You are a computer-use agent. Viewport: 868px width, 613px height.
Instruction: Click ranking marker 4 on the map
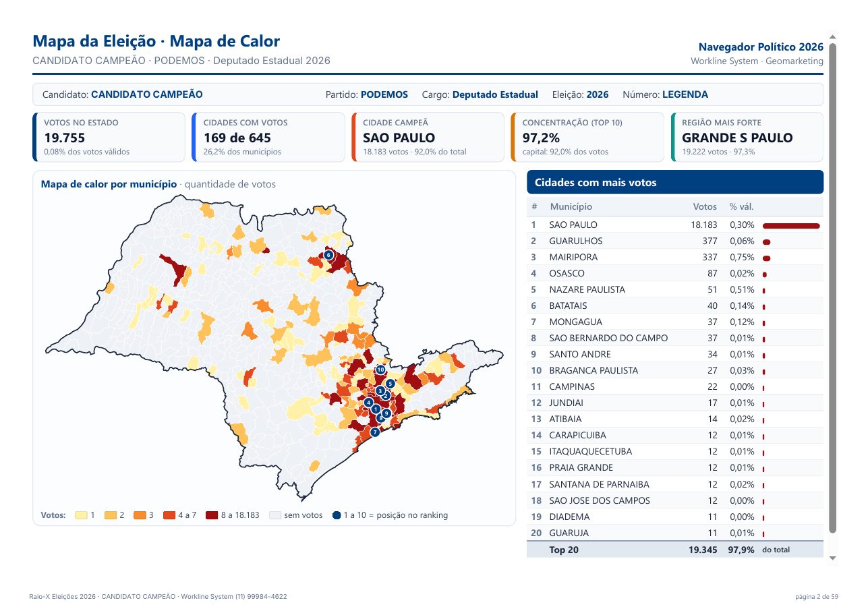click(368, 403)
